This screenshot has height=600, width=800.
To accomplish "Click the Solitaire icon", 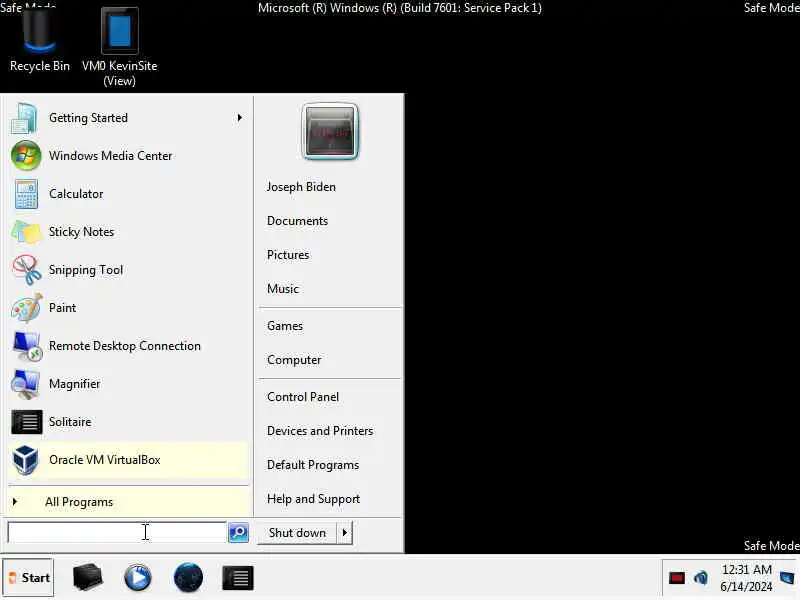I will coord(27,422).
